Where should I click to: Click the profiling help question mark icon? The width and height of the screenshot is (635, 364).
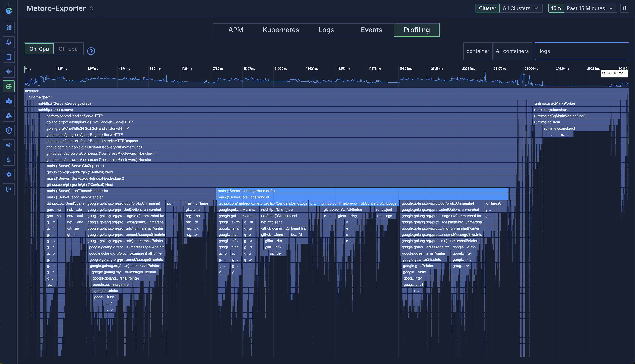pos(91,51)
